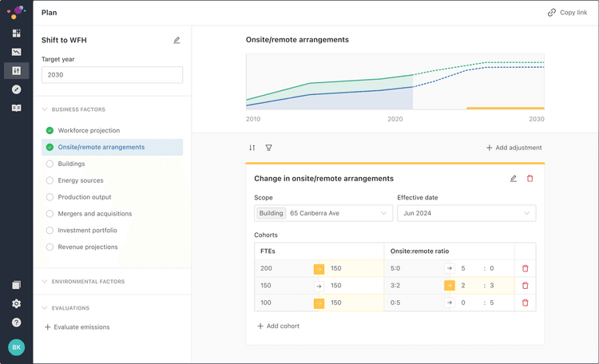Click the chart trend icon in sidebar
The width and height of the screenshot is (599, 364).
click(16, 52)
